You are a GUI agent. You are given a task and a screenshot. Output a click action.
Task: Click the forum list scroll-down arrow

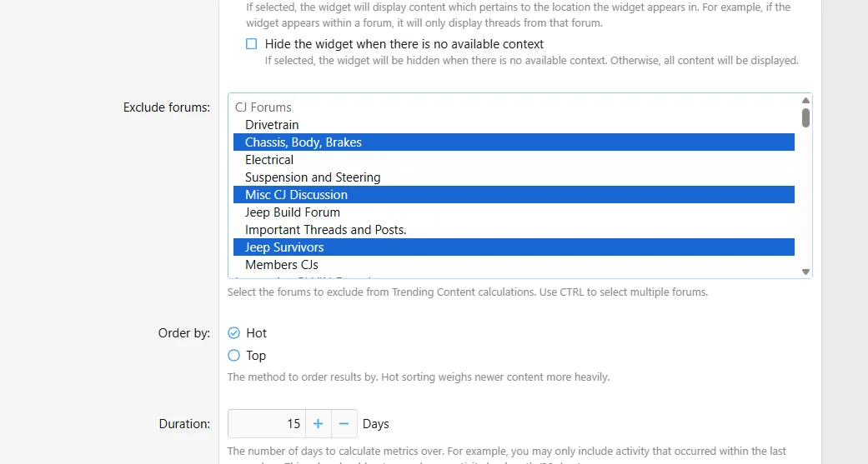[805, 272]
